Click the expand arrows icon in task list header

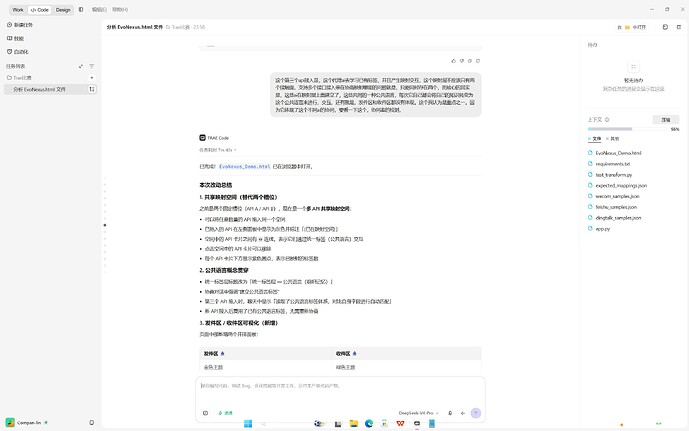tap(81, 66)
